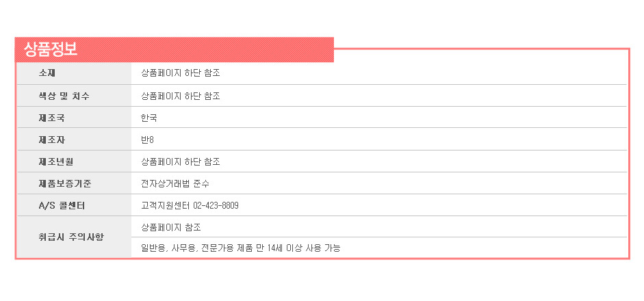Click the 상품정보 header banner
The image size is (644, 301).
(174, 50)
